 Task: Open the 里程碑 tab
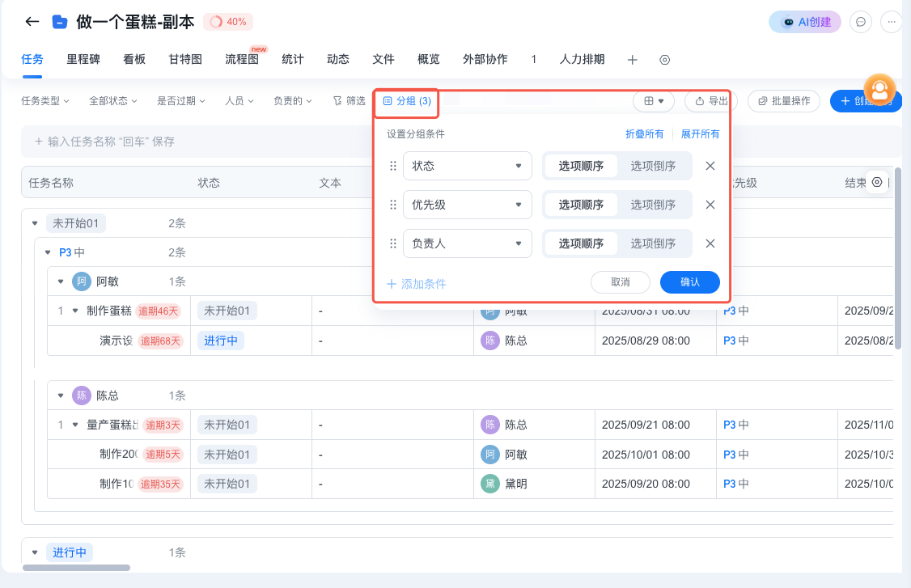tap(83, 59)
